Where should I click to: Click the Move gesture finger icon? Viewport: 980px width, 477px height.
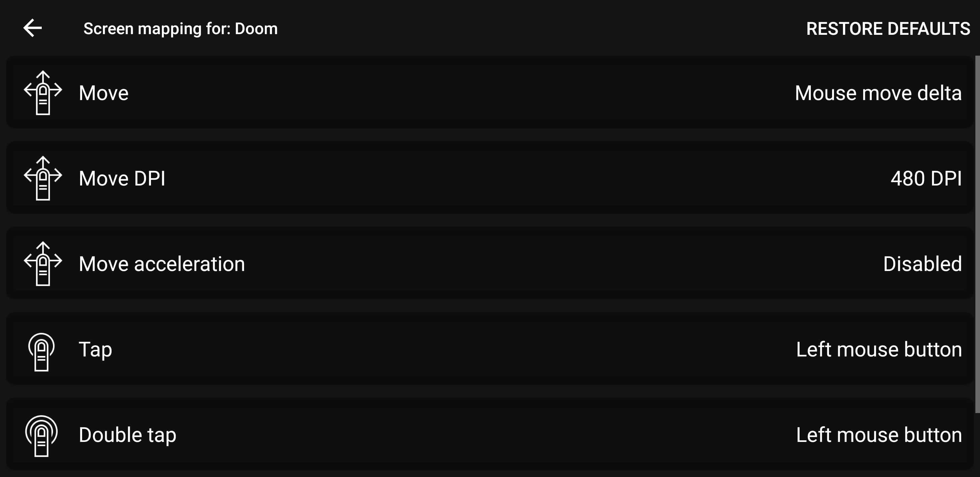tap(43, 92)
